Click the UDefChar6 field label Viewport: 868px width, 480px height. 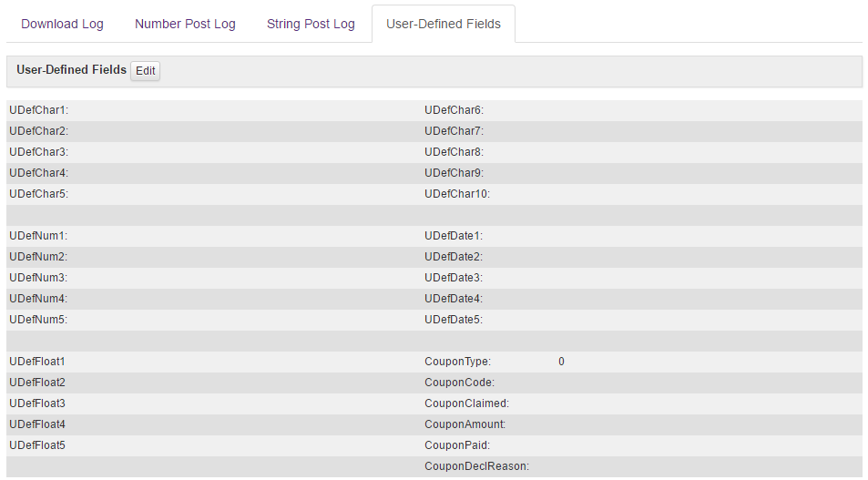point(454,110)
